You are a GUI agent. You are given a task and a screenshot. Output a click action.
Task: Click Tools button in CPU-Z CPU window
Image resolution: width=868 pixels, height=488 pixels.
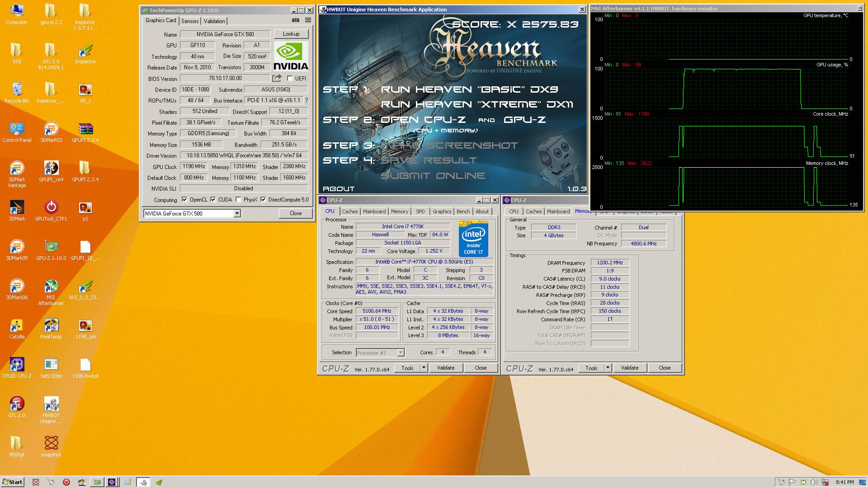tap(407, 368)
